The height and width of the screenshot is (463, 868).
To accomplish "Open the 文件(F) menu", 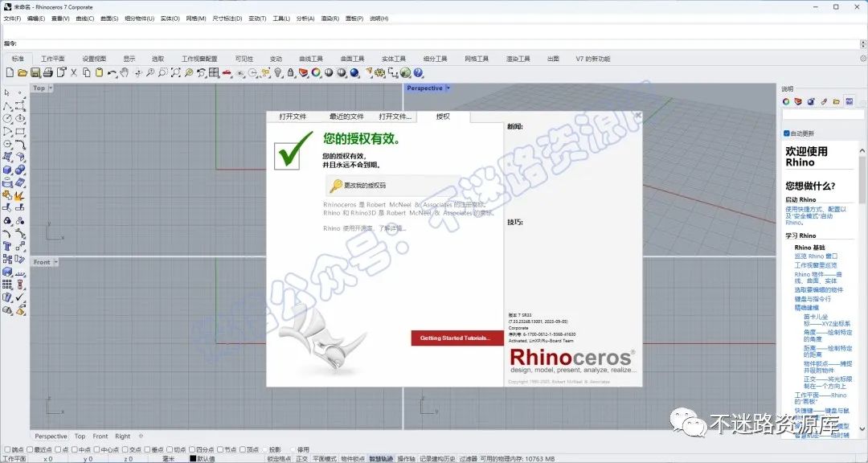I will [12, 18].
